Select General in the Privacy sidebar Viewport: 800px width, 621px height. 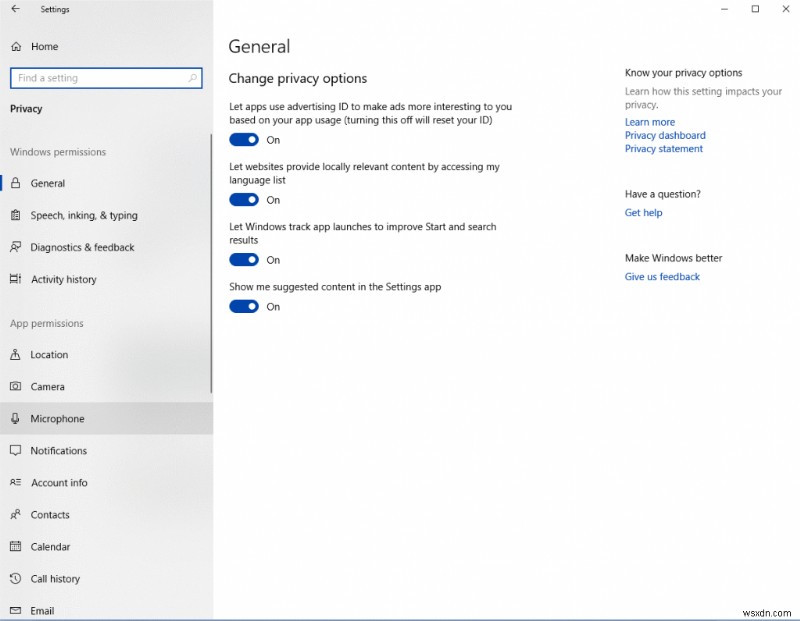(x=47, y=183)
